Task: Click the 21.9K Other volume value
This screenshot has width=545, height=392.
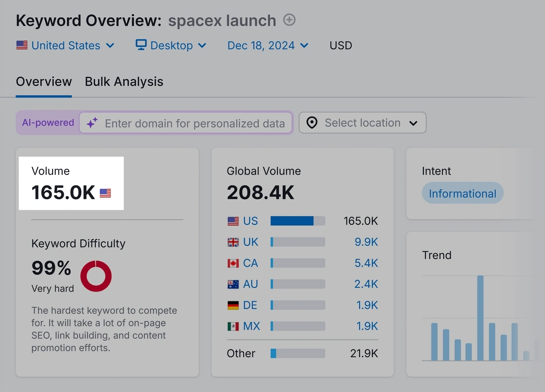Action: pos(364,353)
